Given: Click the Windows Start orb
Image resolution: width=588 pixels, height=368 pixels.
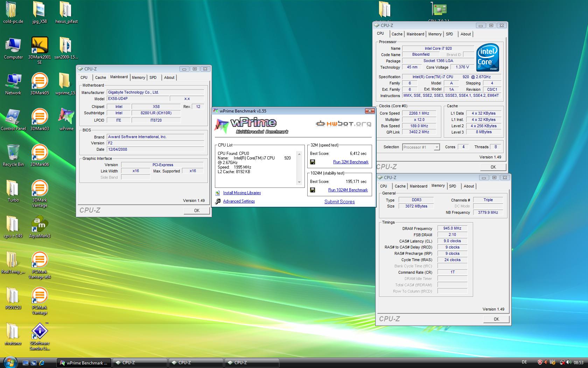Looking at the screenshot, I should pyautogui.click(x=9, y=362).
